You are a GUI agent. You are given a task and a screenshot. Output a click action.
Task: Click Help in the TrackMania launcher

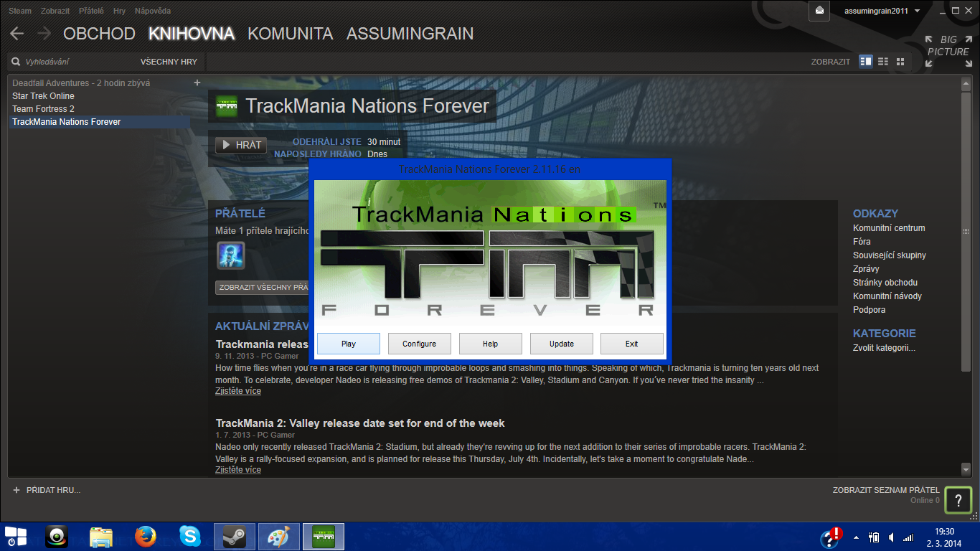[491, 344]
